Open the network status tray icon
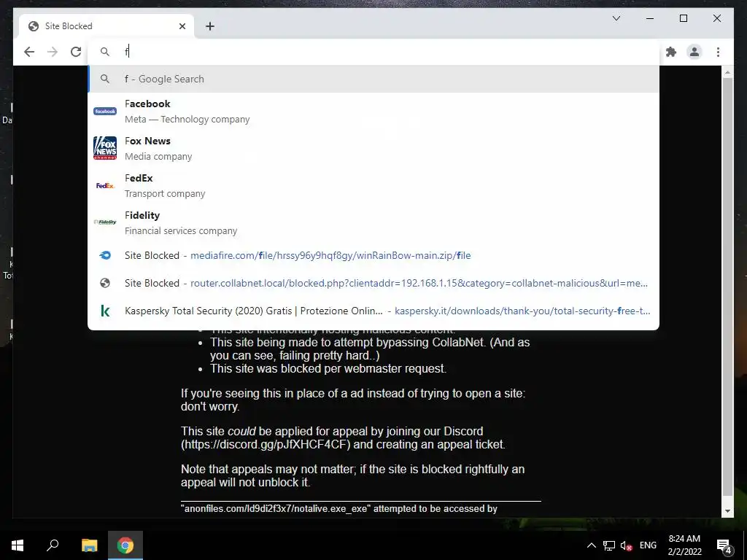The width and height of the screenshot is (747, 560). tap(609, 545)
